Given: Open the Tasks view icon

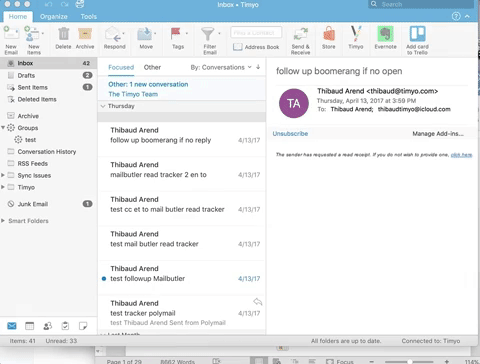Looking at the screenshot, I should point(65,326).
